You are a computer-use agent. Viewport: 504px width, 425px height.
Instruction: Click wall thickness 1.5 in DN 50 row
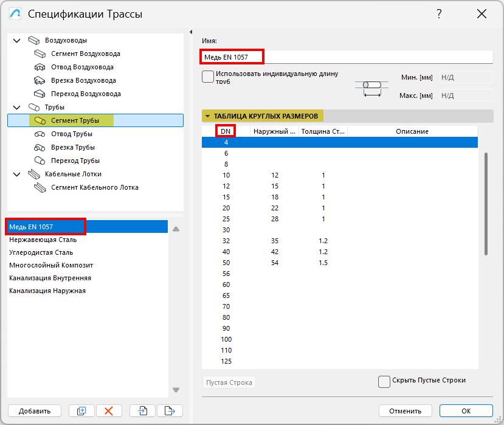323,263
